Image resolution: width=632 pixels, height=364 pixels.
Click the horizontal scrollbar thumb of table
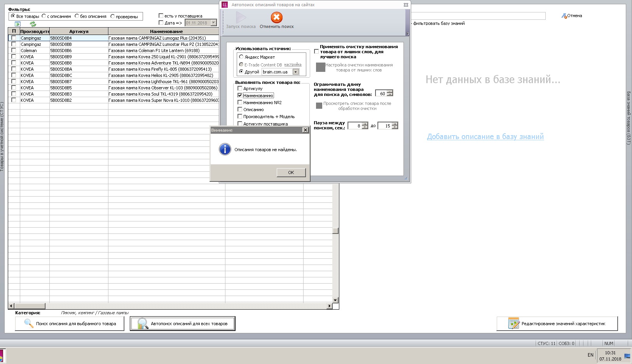[30, 306]
